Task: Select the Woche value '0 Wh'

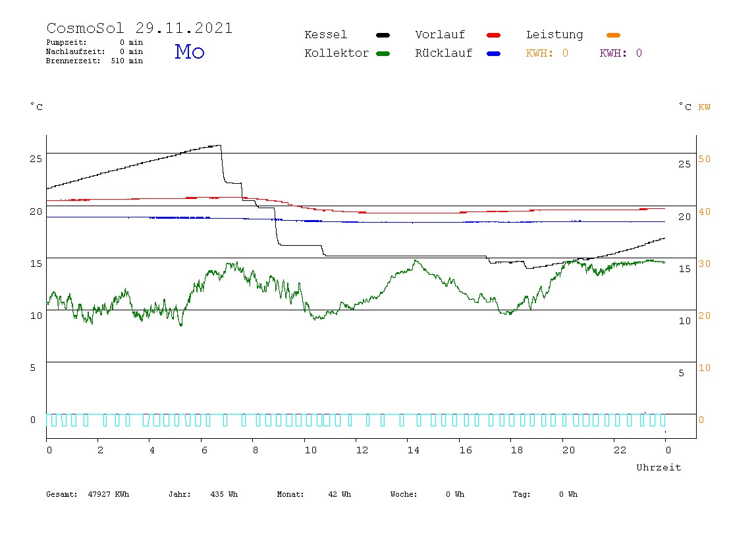Action: click(455, 494)
